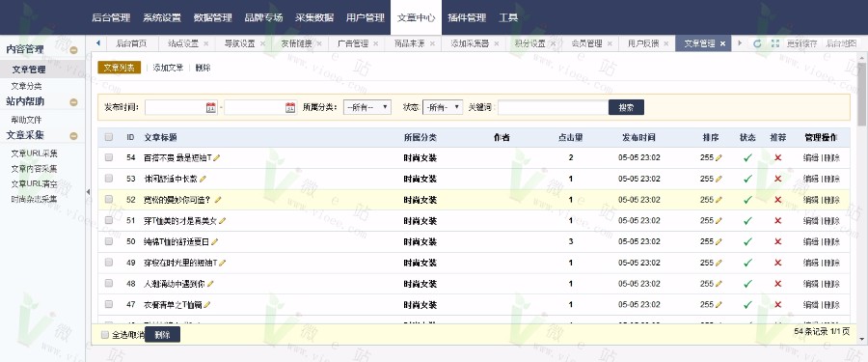Click the fullscreen icon in tab bar
Image resolution: width=868 pixels, height=362 pixels.
774,43
